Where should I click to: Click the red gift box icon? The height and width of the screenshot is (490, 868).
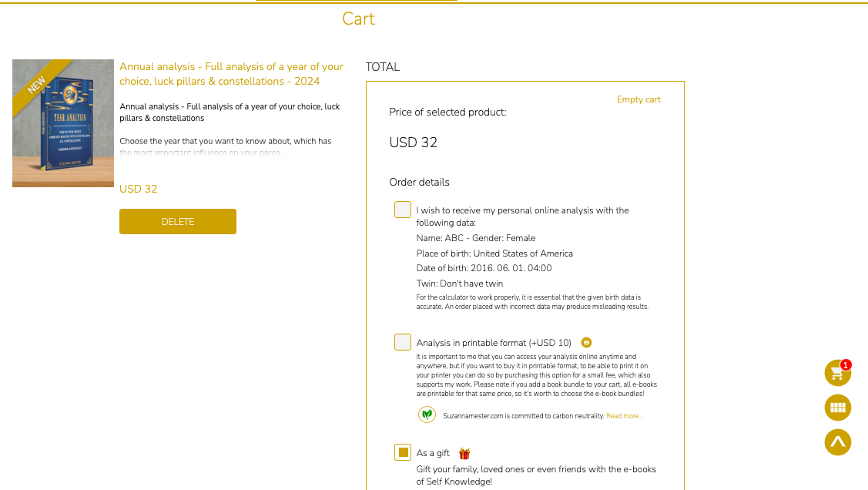tap(464, 454)
